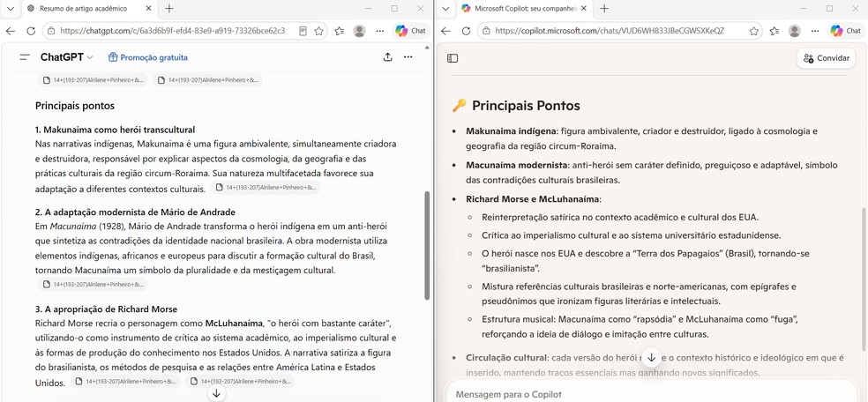The image size is (868, 402).
Task: Open ChatGPT conversation more options
Action: [408, 57]
